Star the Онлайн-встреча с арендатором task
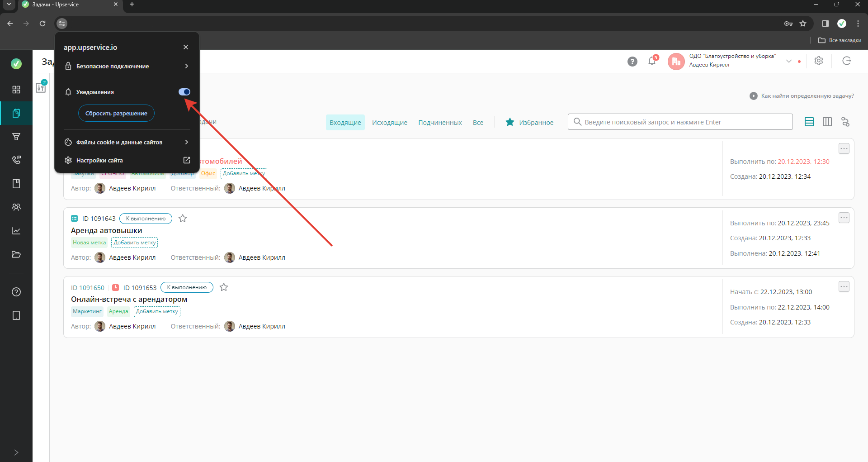The image size is (868, 462). click(x=224, y=287)
